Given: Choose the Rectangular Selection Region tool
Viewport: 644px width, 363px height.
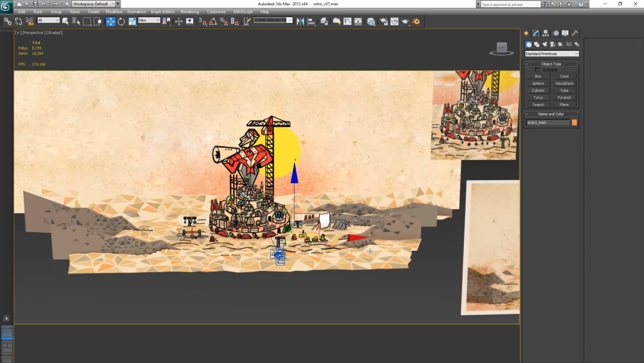Looking at the screenshot, I should pyautogui.click(x=86, y=21).
